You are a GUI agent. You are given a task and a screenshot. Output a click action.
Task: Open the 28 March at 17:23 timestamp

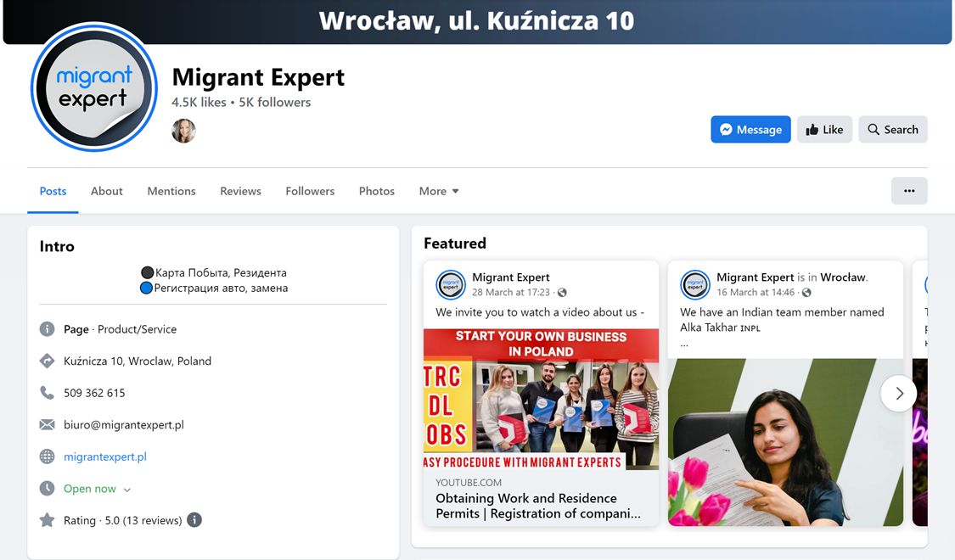click(511, 292)
